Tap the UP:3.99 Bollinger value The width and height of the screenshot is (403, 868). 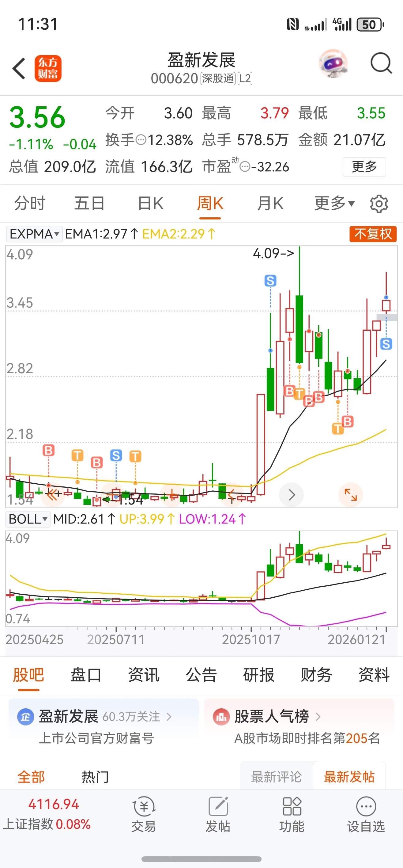click(147, 519)
